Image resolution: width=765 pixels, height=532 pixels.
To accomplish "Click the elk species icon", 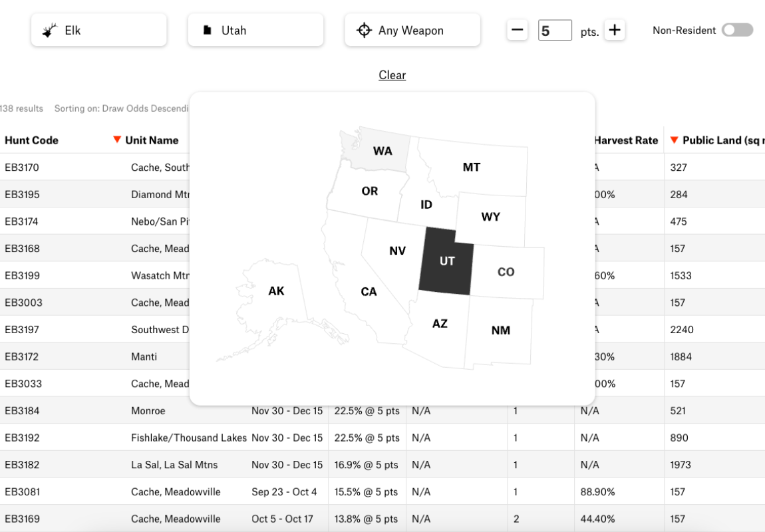I will tap(49, 30).
